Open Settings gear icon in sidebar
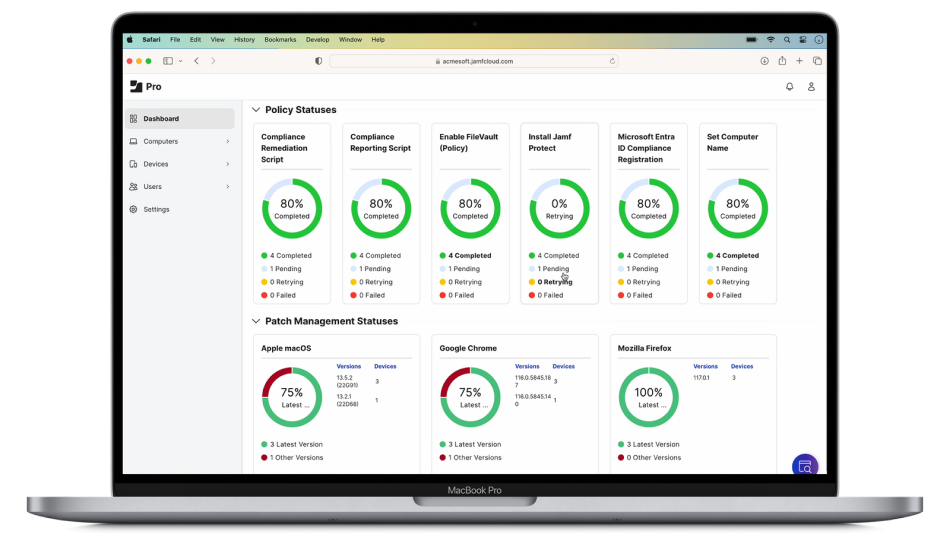Viewport: 950px width, 548px height. click(x=133, y=209)
